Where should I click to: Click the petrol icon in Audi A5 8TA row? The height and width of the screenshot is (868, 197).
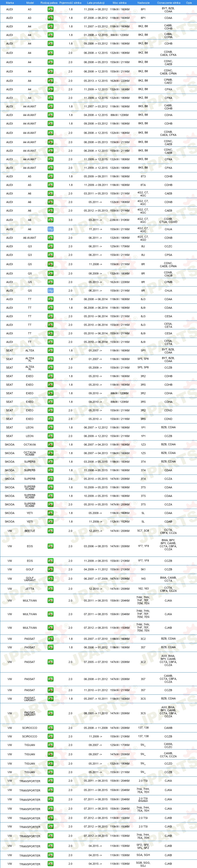51,185
